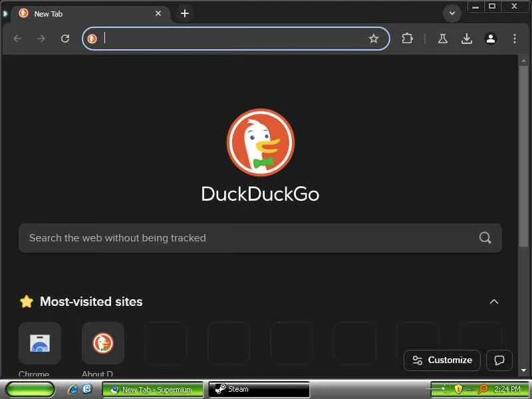Go forward using the forward arrow
This screenshot has width=532, height=399.
tap(41, 39)
